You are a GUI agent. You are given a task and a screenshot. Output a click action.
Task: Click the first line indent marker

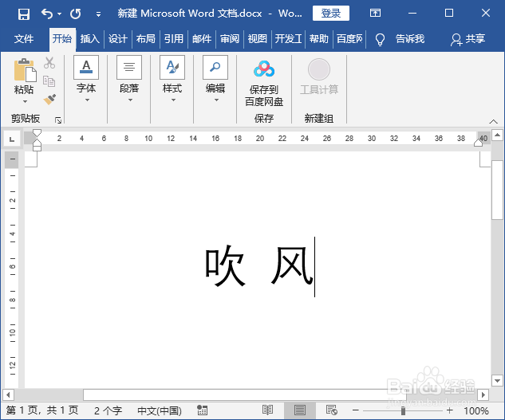(x=37, y=132)
